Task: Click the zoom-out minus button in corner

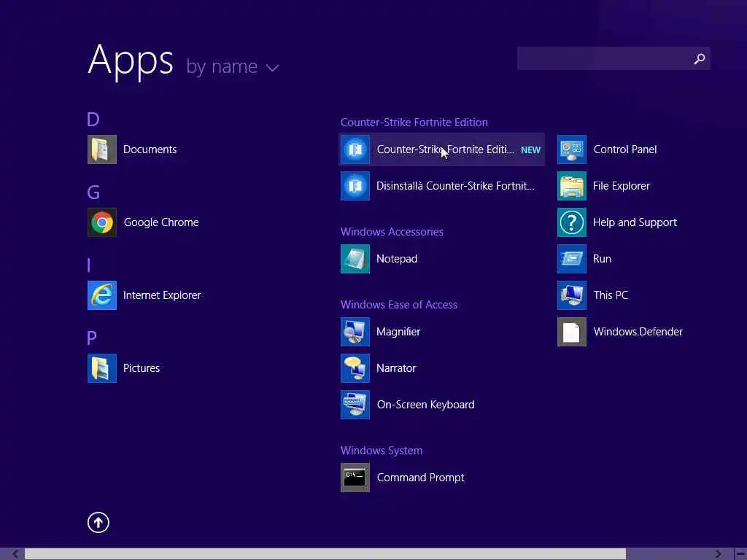Action: click(x=740, y=554)
